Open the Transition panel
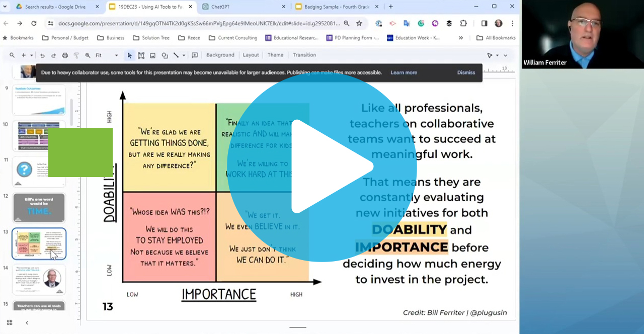This screenshot has height=334, width=644. tap(304, 55)
